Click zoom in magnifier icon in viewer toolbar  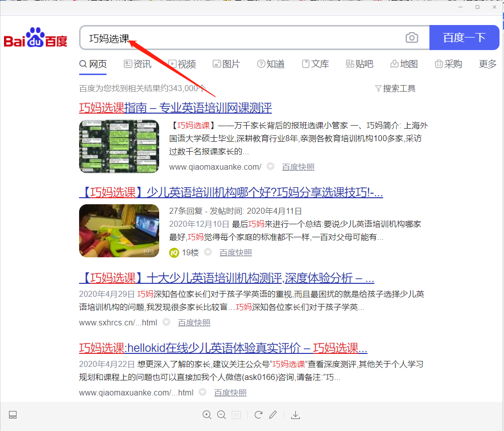(207, 415)
